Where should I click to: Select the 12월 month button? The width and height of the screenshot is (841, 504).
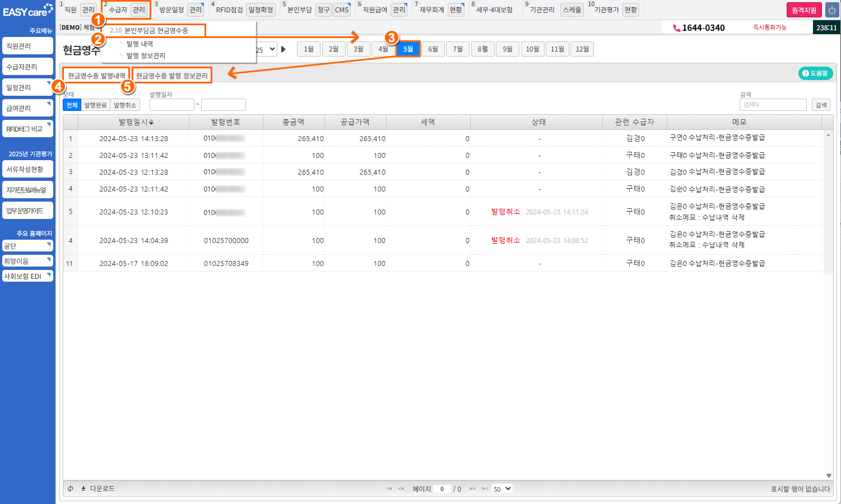(x=582, y=49)
